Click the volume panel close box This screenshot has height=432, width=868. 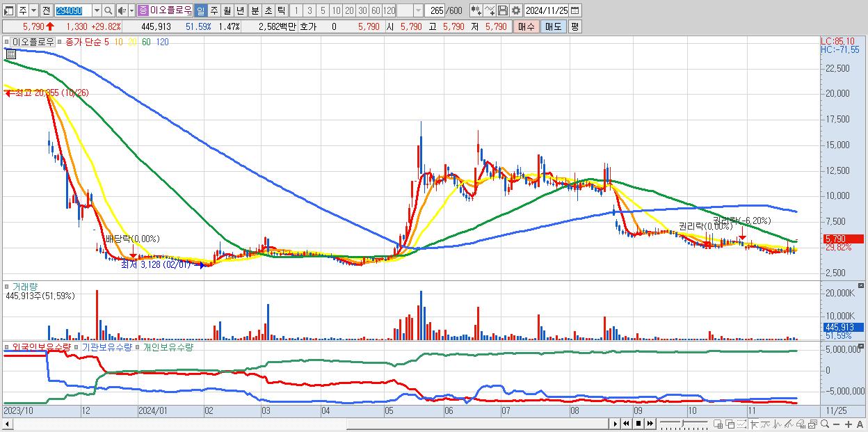coord(862,286)
